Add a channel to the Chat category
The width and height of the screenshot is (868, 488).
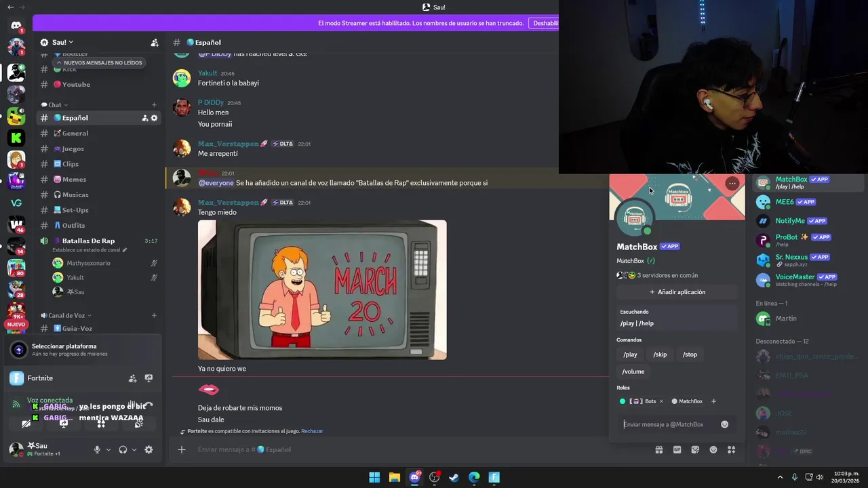pyautogui.click(x=154, y=105)
